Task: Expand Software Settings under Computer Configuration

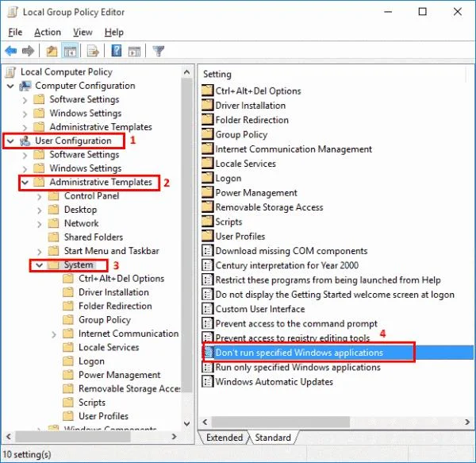Action: pos(25,100)
